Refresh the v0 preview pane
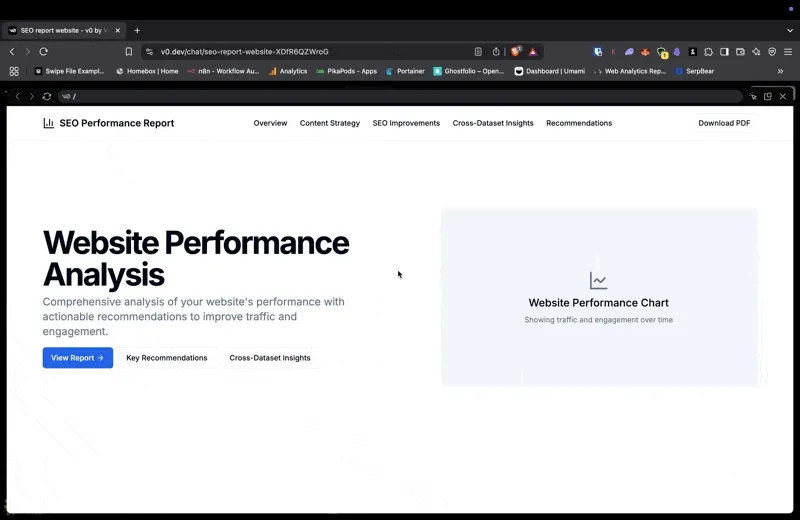 click(46, 96)
